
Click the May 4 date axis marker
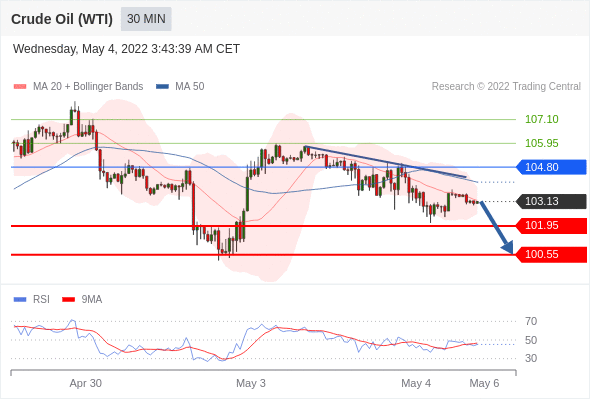tap(416, 383)
